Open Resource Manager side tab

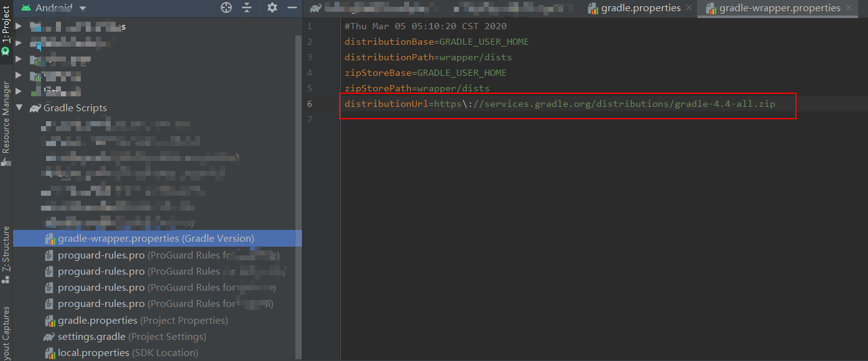coord(6,123)
